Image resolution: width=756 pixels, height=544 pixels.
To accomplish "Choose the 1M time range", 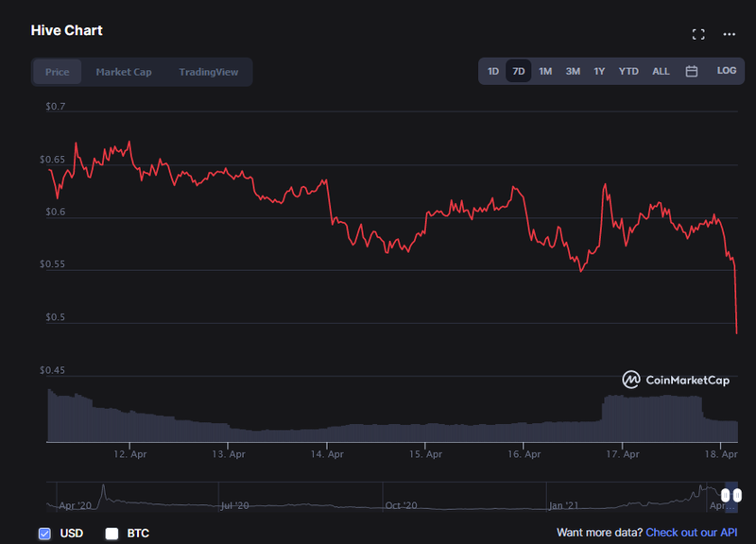I will tap(545, 71).
